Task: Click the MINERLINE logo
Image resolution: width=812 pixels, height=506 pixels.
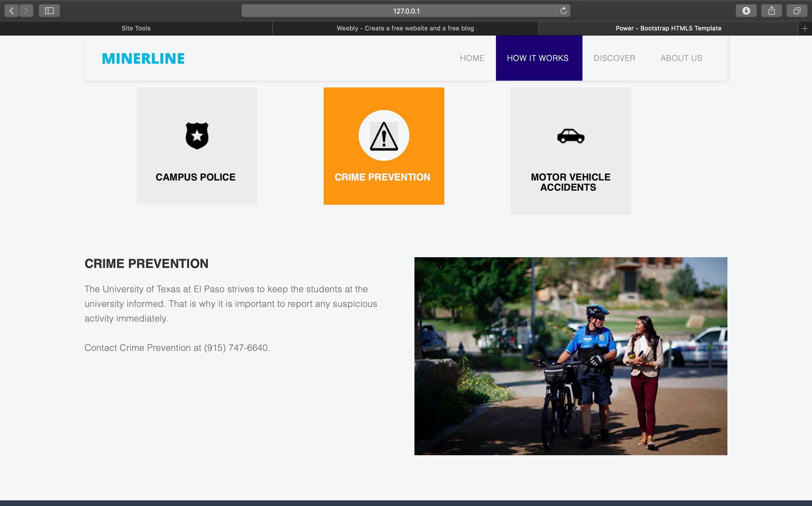Action: (143, 59)
